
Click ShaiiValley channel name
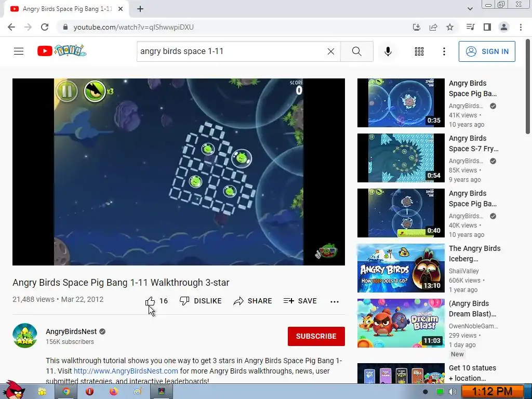tap(464, 271)
